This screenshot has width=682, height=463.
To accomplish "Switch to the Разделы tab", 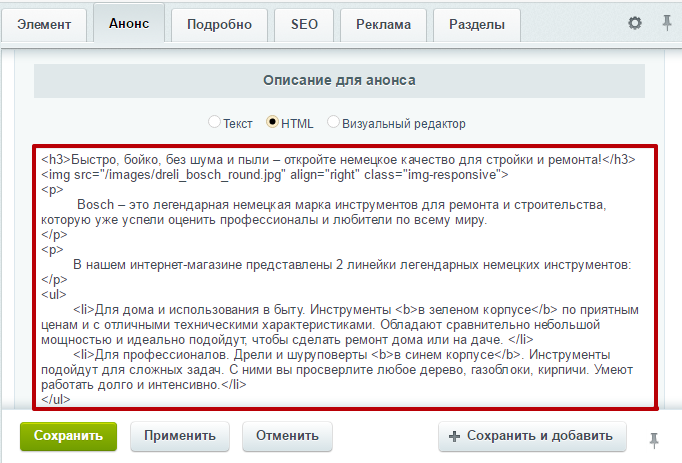I will click(x=477, y=25).
